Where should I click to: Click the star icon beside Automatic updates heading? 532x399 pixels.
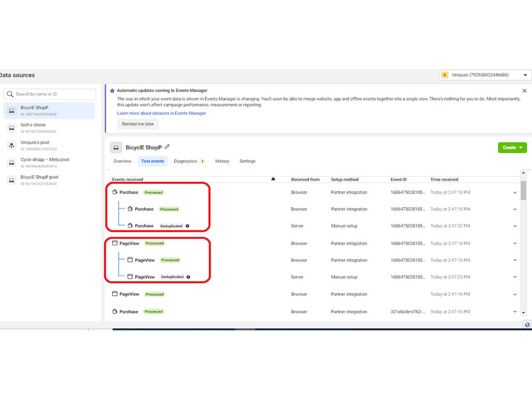pos(112,90)
